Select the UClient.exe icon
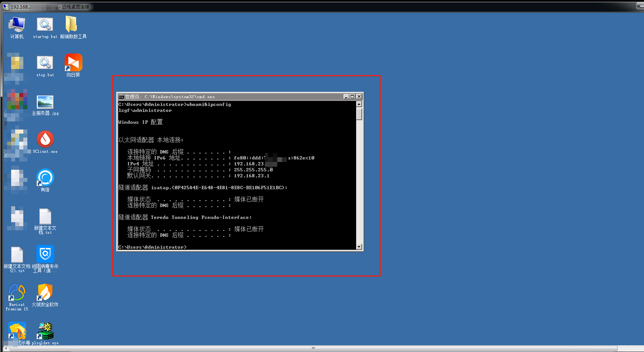644x352 pixels. point(45,140)
